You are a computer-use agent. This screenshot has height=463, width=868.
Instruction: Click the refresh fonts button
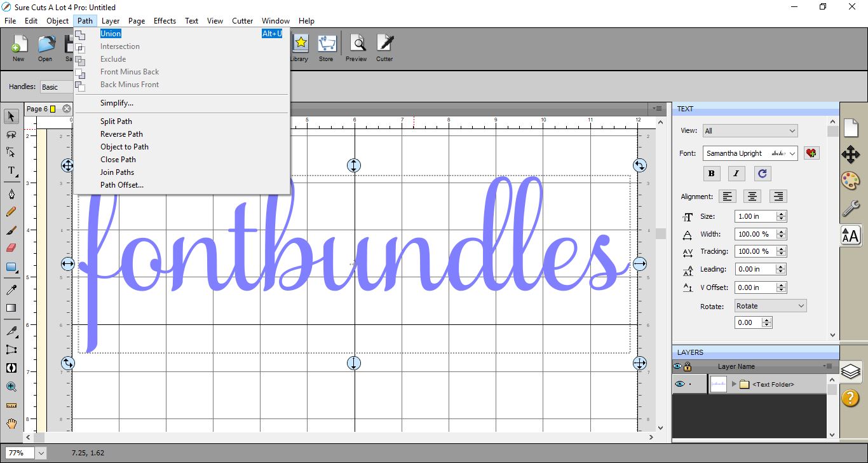[x=763, y=173]
